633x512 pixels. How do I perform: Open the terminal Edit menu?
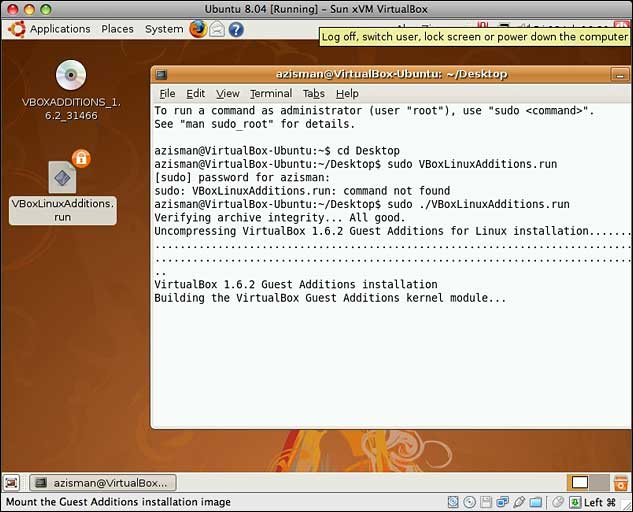[195, 94]
